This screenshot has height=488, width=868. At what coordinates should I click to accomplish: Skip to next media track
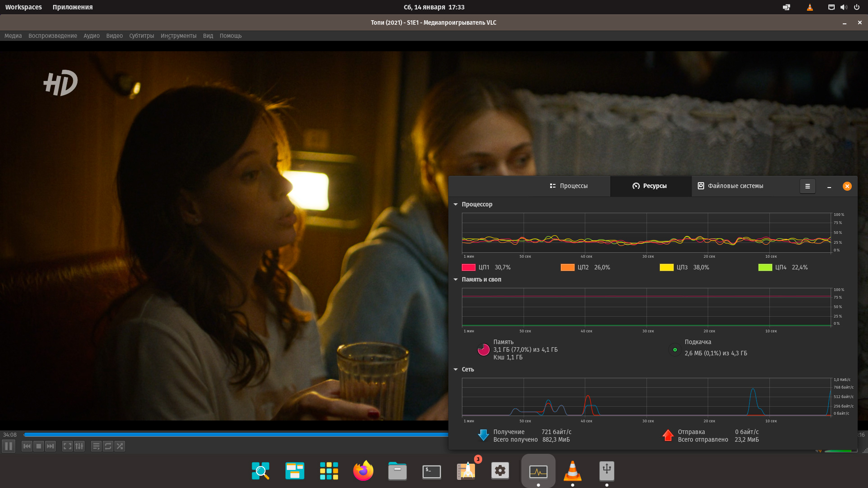point(50,446)
